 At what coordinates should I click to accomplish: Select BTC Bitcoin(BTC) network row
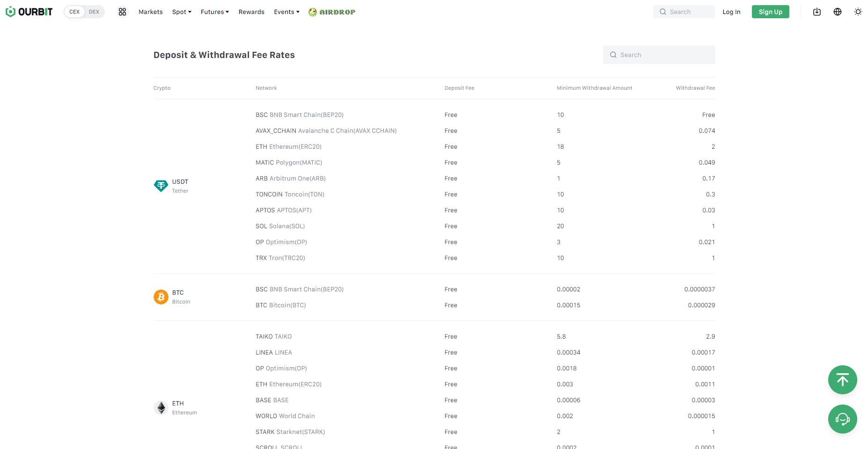pyautogui.click(x=281, y=305)
